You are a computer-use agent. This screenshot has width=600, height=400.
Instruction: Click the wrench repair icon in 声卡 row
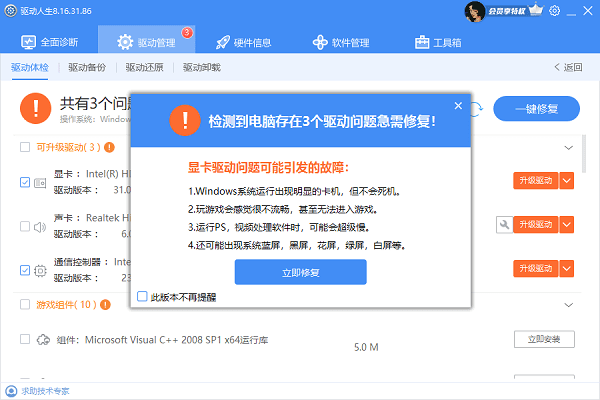point(504,224)
